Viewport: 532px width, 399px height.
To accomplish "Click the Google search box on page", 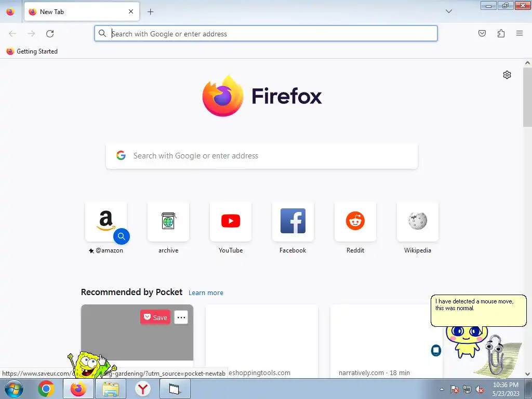I will click(x=262, y=156).
